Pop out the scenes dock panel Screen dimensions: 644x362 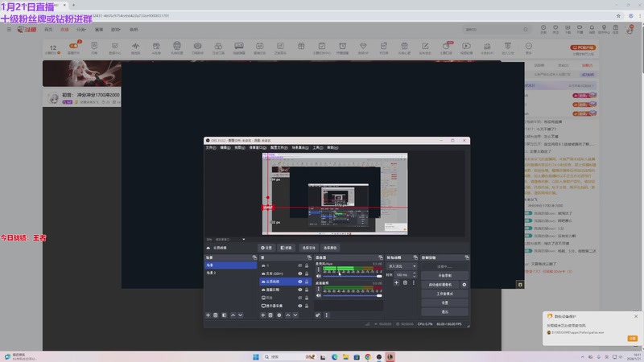(x=254, y=257)
